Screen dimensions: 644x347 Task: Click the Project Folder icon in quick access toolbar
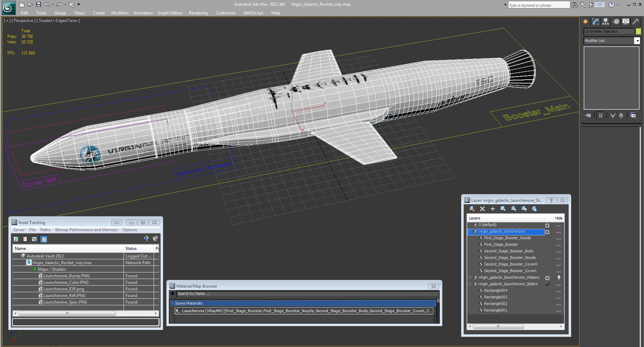[x=71, y=4]
